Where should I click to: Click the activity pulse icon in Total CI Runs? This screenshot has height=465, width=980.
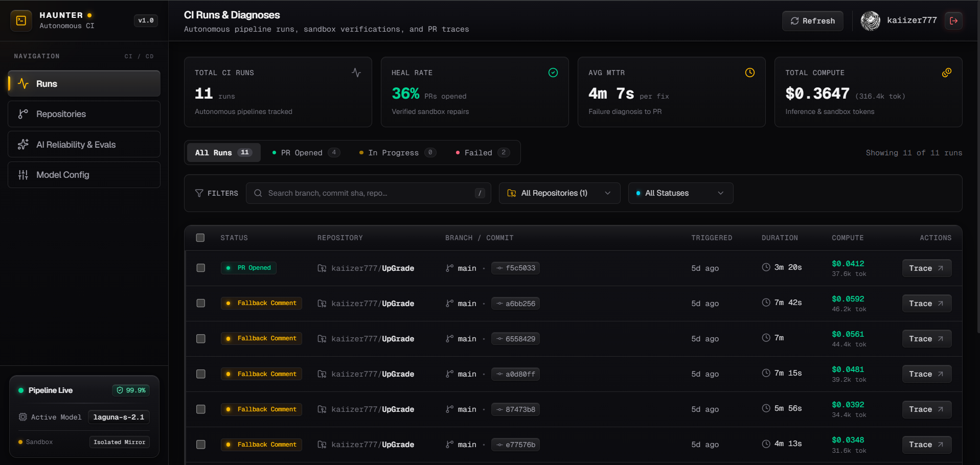[356, 73]
